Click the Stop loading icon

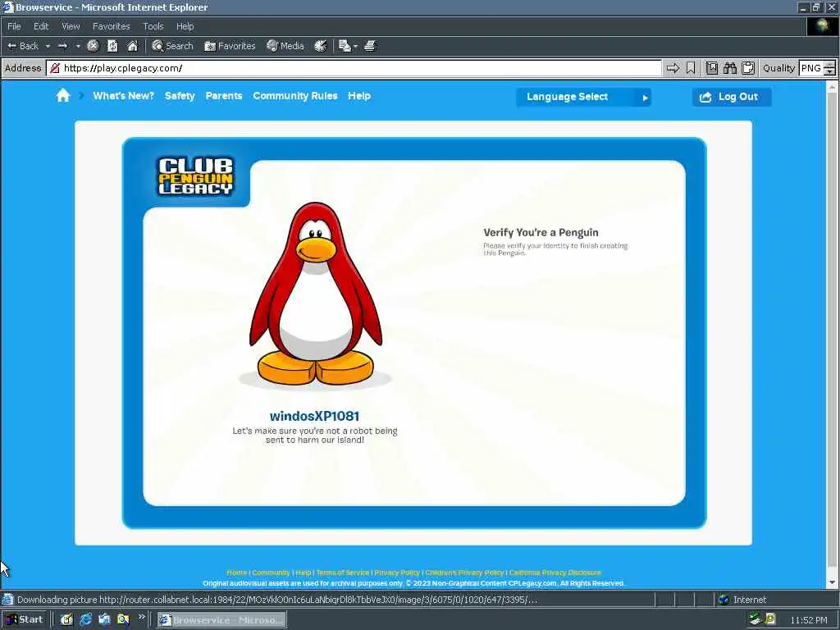pyautogui.click(x=93, y=46)
